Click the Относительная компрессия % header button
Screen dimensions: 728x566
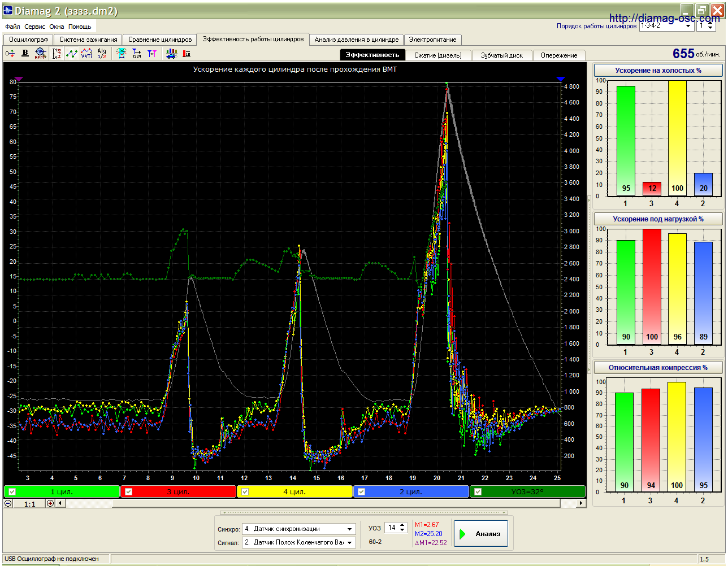point(658,367)
